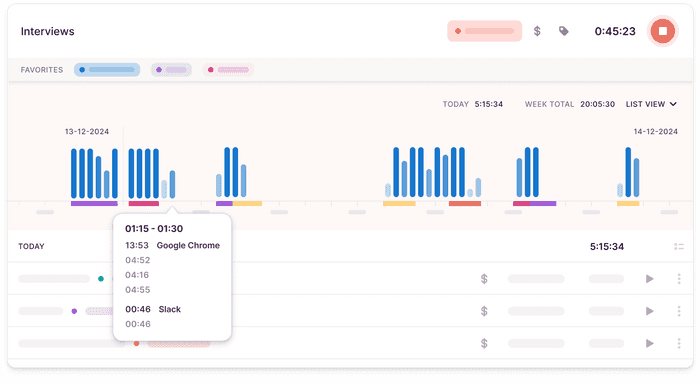The image size is (700, 384).
Task: Open the tag icon in the timer bar
Action: click(564, 31)
